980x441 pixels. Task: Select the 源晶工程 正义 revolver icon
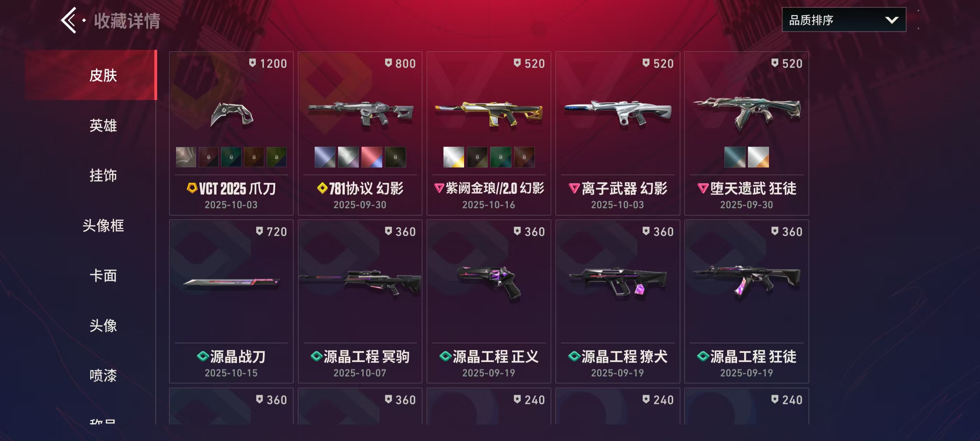click(489, 282)
